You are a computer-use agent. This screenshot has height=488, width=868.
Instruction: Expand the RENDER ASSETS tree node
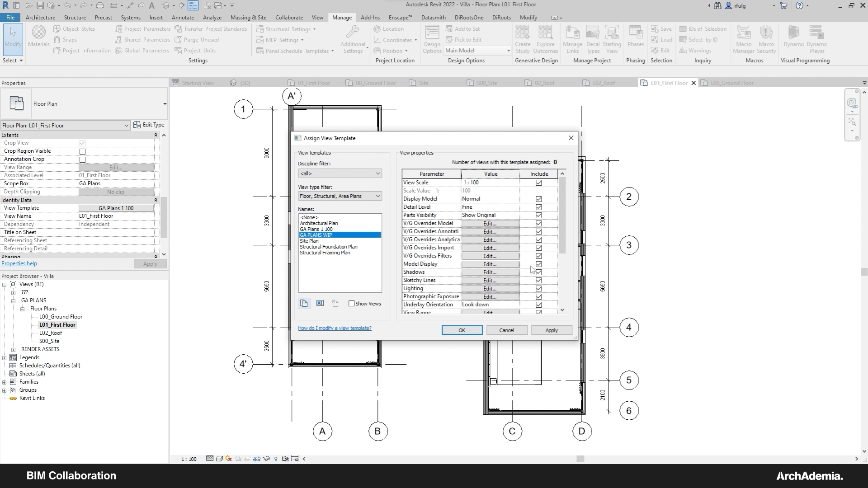click(13, 349)
